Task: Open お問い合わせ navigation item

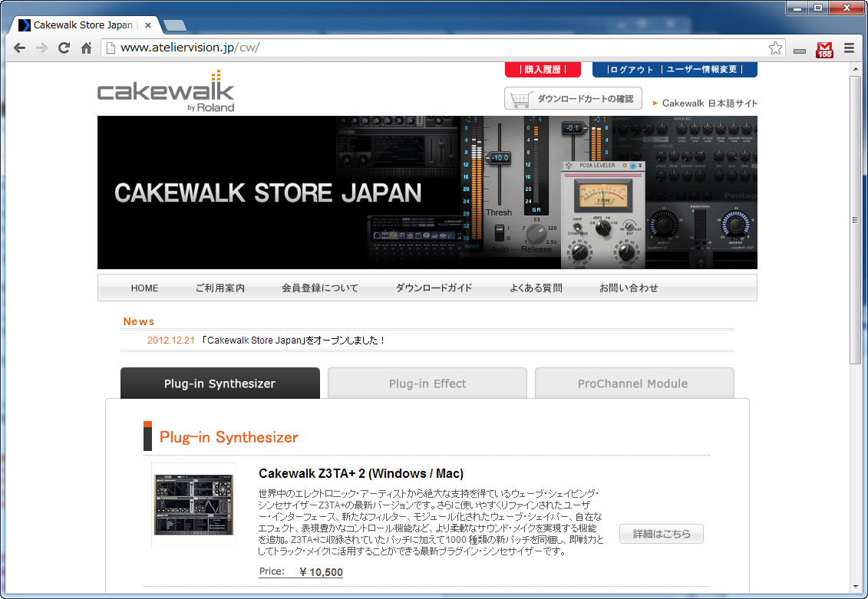Action: click(x=629, y=288)
